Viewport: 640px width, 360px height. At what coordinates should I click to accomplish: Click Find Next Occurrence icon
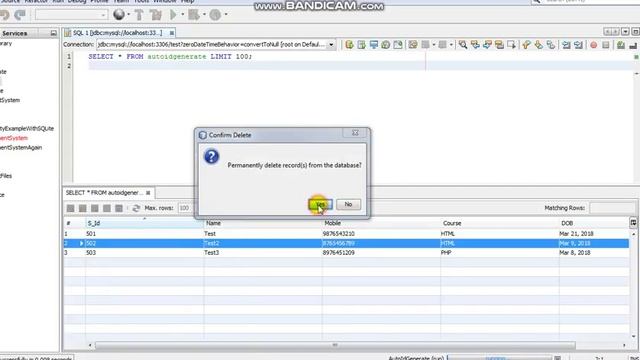(487, 44)
